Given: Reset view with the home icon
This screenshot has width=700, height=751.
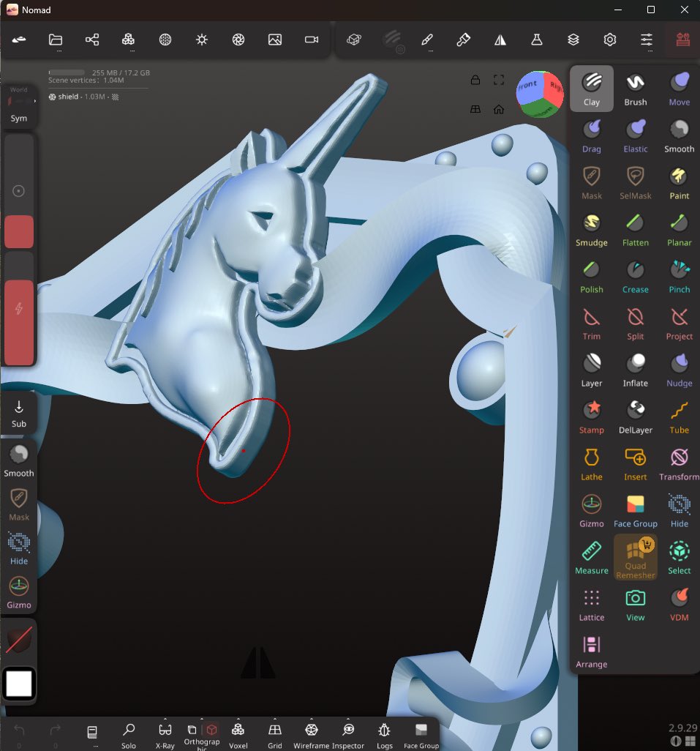Looking at the screenshot, I should tap(499, 110).
